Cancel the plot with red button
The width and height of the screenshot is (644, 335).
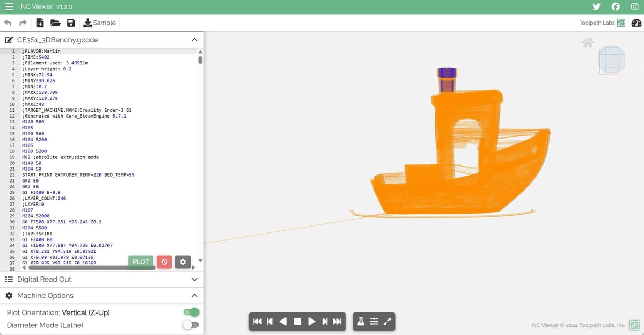164,261
